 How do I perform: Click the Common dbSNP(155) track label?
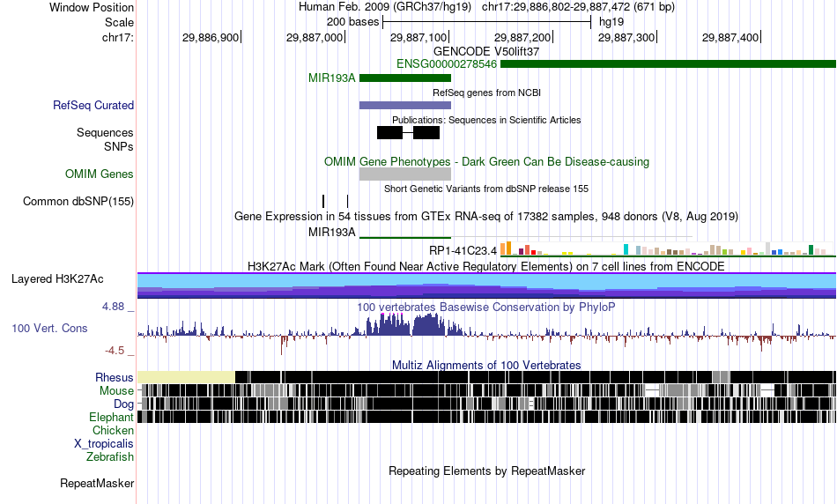(x=78, y=201)
